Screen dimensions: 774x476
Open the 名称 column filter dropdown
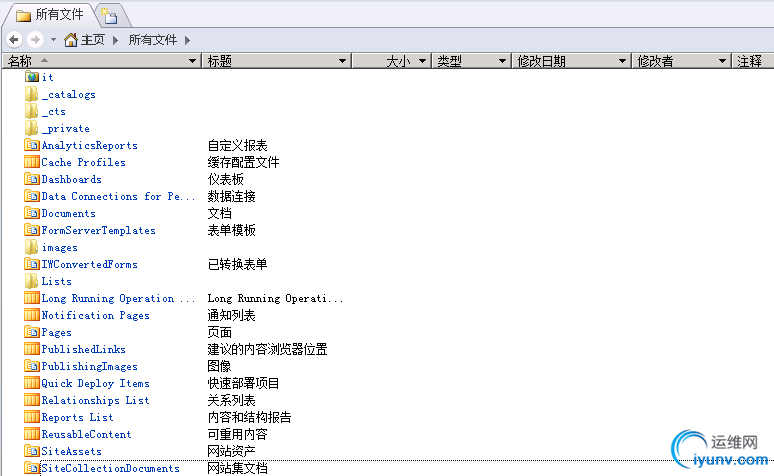(193, 61)
